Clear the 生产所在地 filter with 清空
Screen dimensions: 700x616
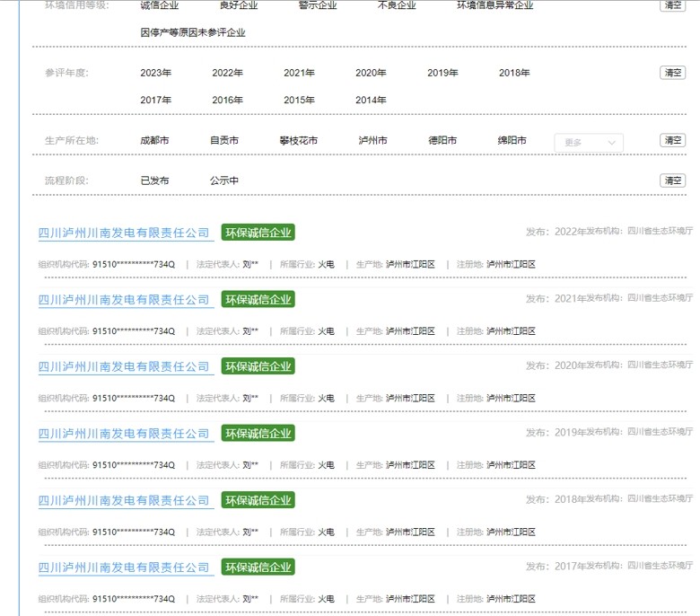(673, 140)
